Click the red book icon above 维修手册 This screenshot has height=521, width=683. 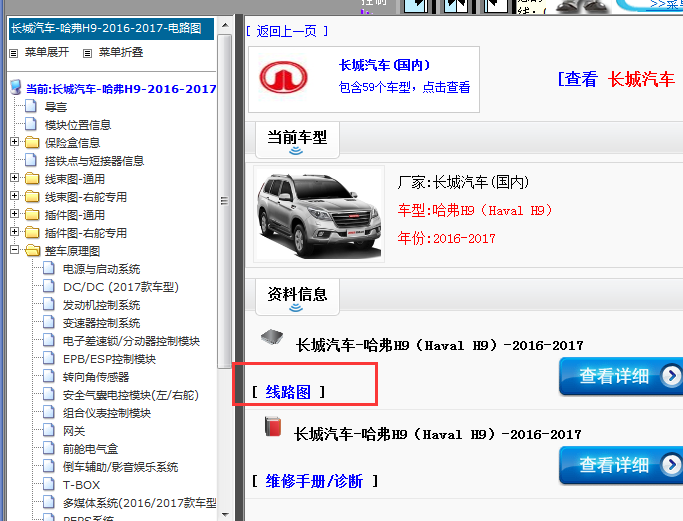pyautogui.click(x=273, y=426)
